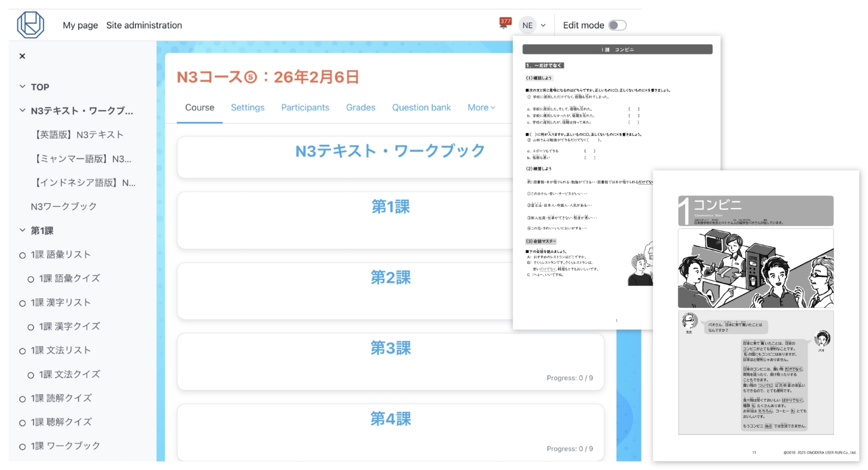868x470 pixels.
Task: Collapse N3テキスト・ワークブック in the sidebar
Action: coord(22,111)
